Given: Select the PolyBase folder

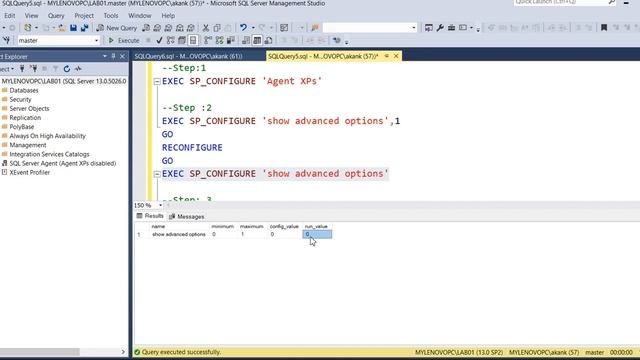Looking at the screenshot, I should click(x=22, y=127).
